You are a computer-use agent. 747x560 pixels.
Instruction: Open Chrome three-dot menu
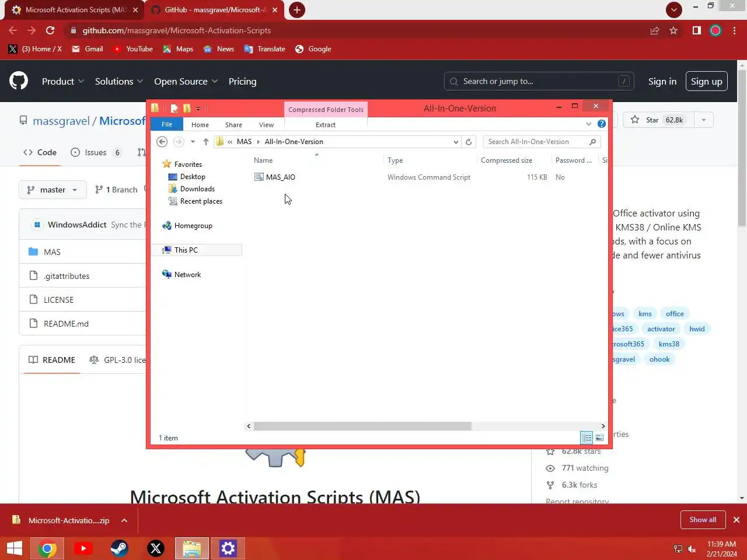(x=735, y=30)
